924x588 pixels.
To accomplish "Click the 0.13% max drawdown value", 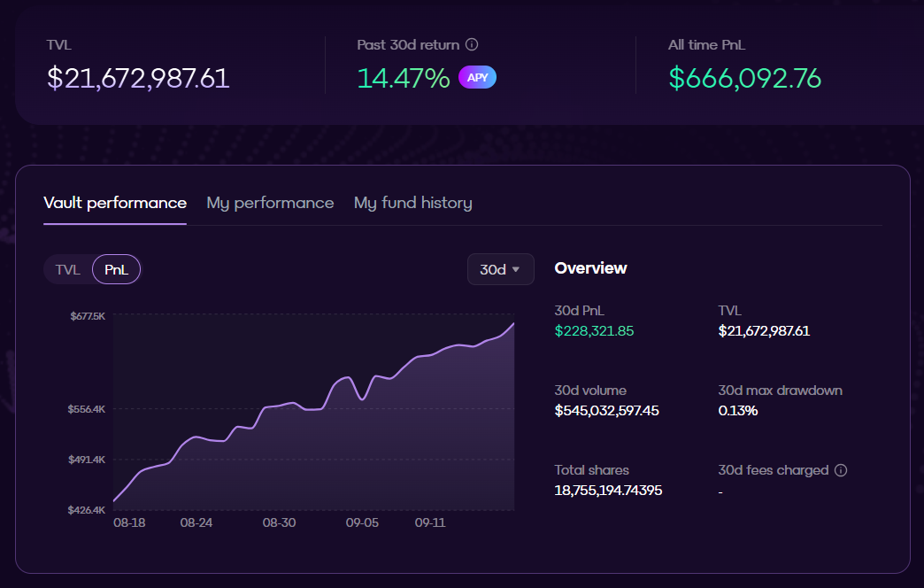I will click(x=737, y=411).
